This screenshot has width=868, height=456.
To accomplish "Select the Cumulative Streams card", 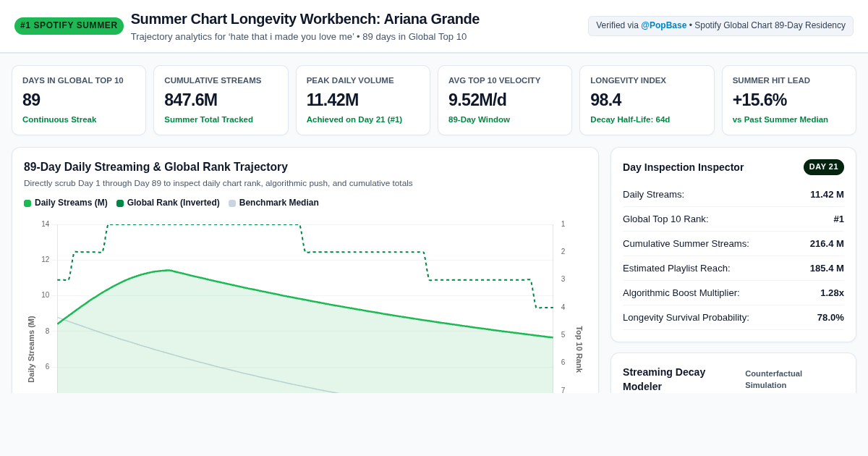I will (221, 101).
